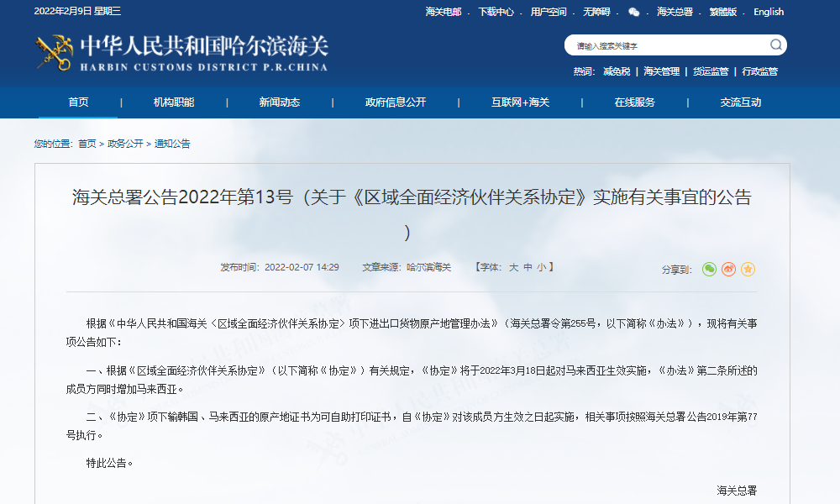Open the 繁體版 traditional Chinese version

tap(724, 12)
